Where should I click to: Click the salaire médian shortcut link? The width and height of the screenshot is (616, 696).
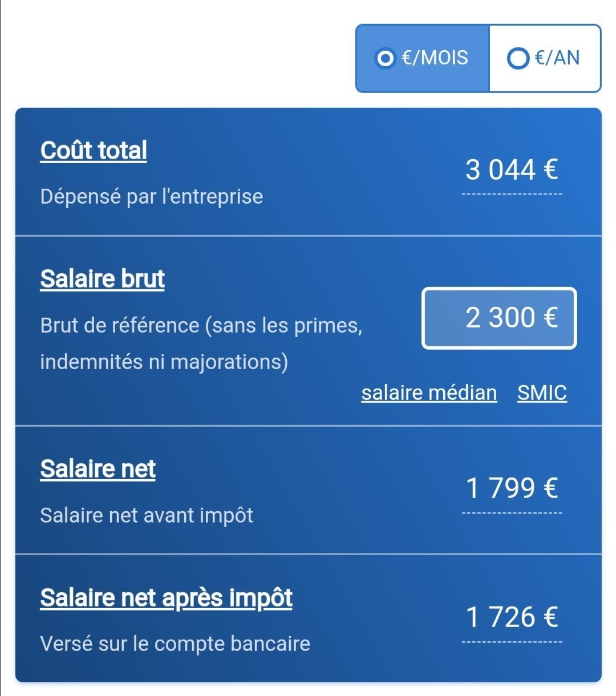click(x=429, y=393)
